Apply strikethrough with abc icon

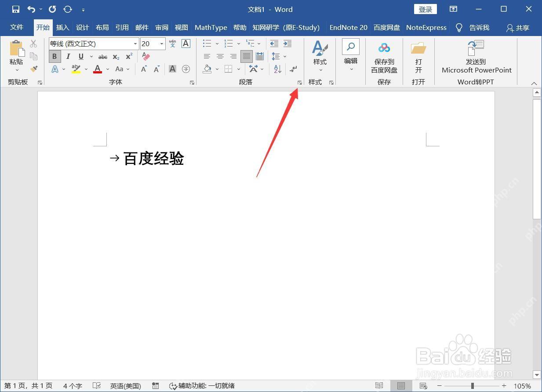click(103, 57)
